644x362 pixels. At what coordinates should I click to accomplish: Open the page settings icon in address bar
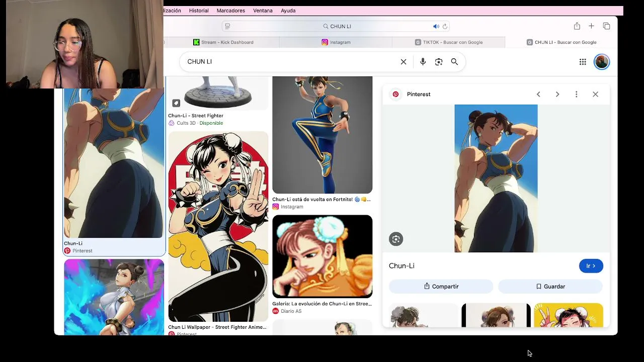(227, 26)
